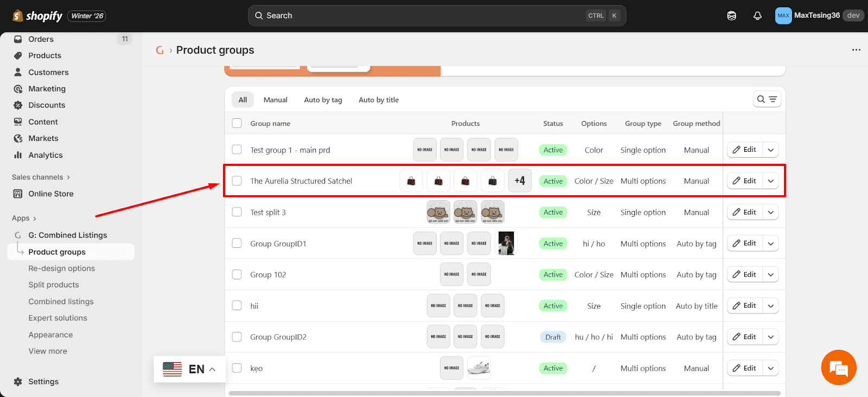Expand the Edit dropdown for Aurelia Structured Satchel

771,181
